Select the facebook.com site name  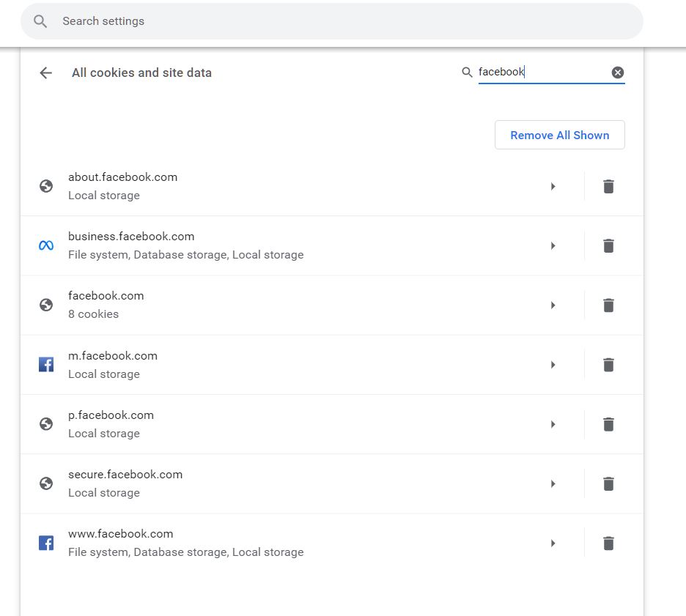click(x=106, y=296)
